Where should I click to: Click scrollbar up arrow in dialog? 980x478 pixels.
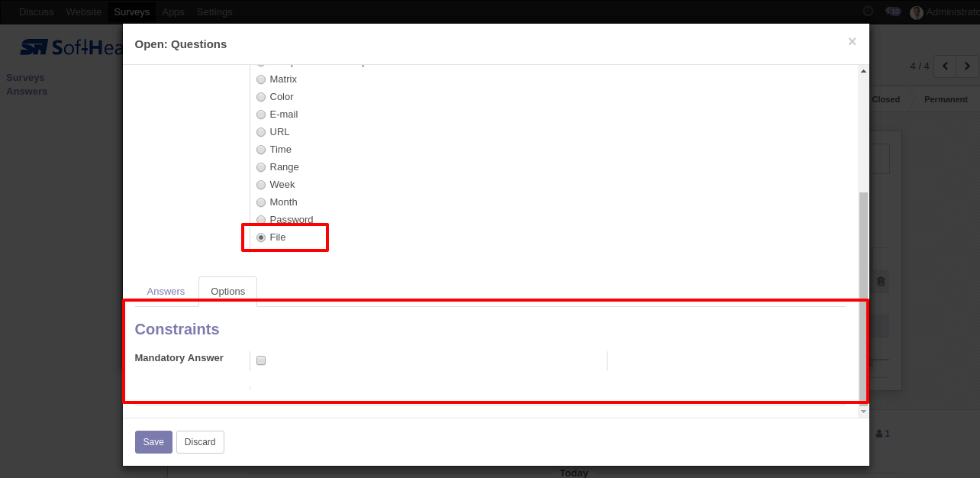[863, 71]
